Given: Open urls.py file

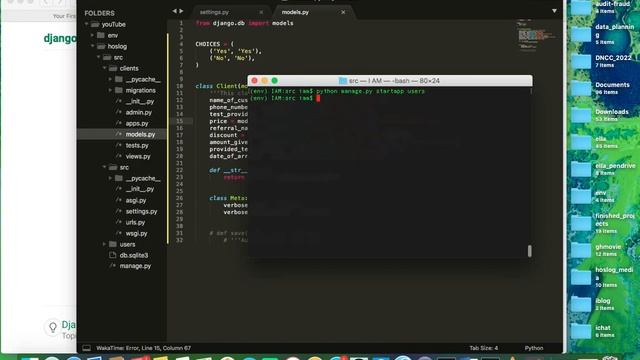Looking at the screenshot, I should (x=135, y=222).
